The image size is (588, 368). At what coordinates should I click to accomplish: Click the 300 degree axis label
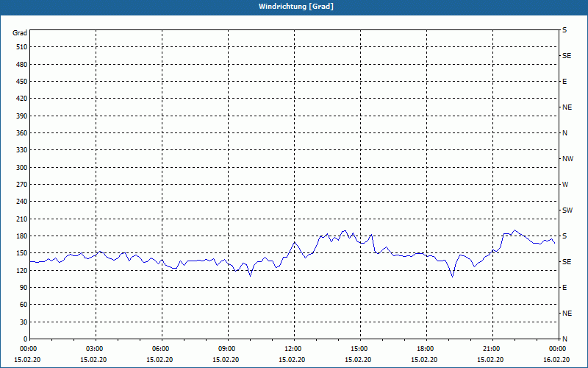22,168
